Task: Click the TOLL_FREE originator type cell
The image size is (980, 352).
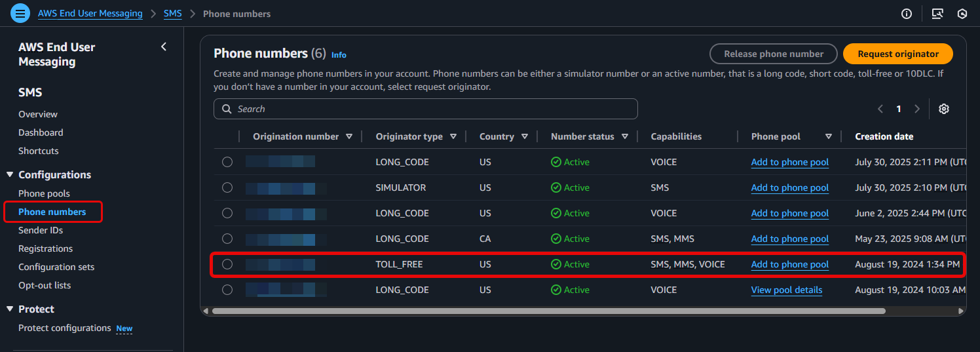Action: click(x=399, y=264)
